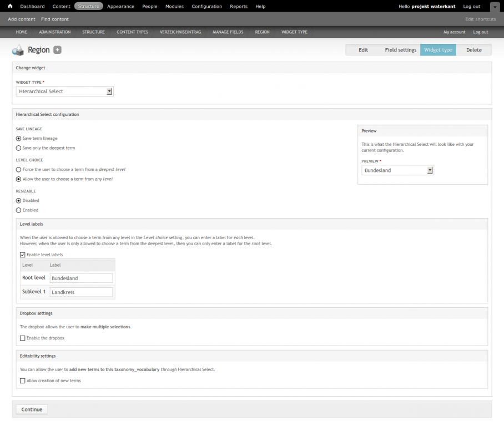Set Resizable to Enabled

pyautogui.click(x=19, y=210)
